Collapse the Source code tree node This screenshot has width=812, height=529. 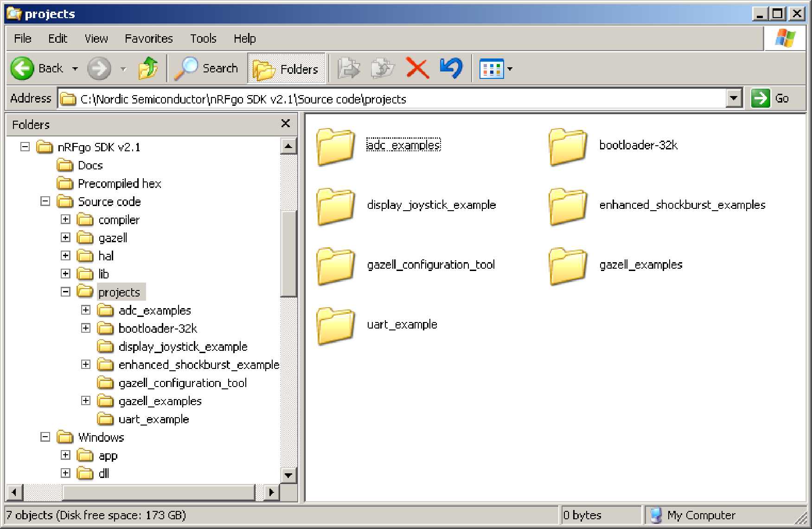click(x=45, y=201)
